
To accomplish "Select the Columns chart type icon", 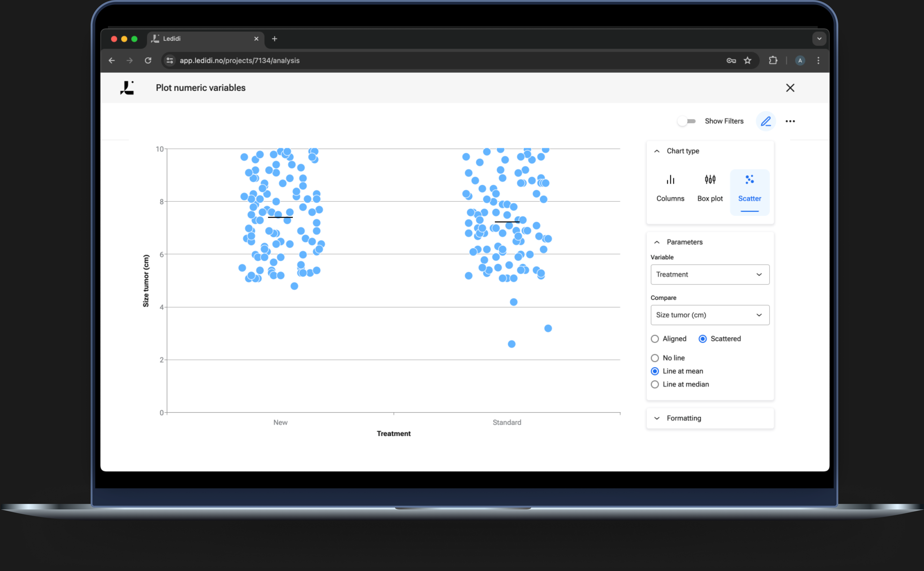I will pyautogui.click(x=670, y=180).
